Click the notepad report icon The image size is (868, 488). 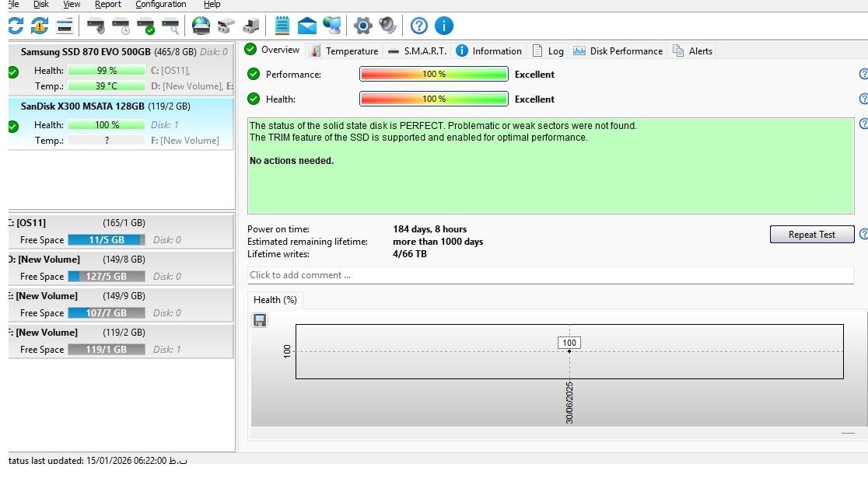[282, 26]
